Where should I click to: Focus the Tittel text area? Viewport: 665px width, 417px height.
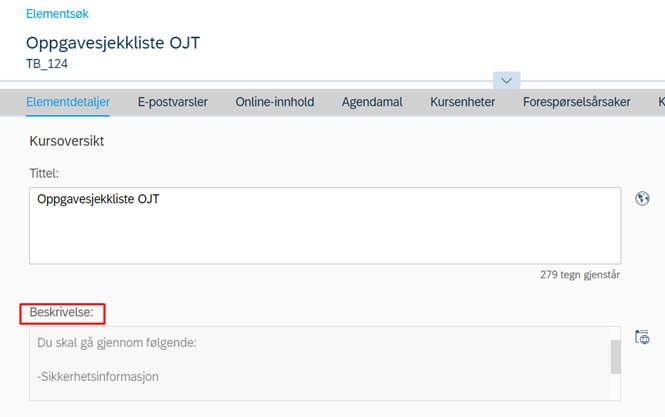(x=325, y=226)
